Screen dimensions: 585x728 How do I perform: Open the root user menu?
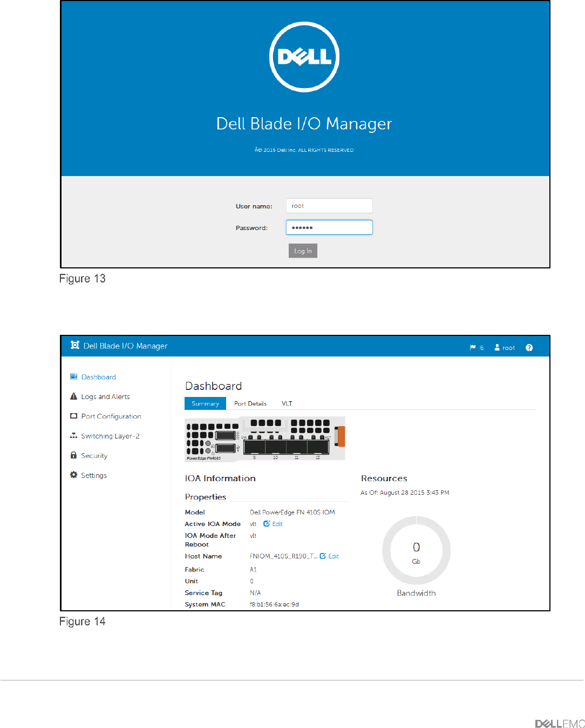[x=505, y=348]
